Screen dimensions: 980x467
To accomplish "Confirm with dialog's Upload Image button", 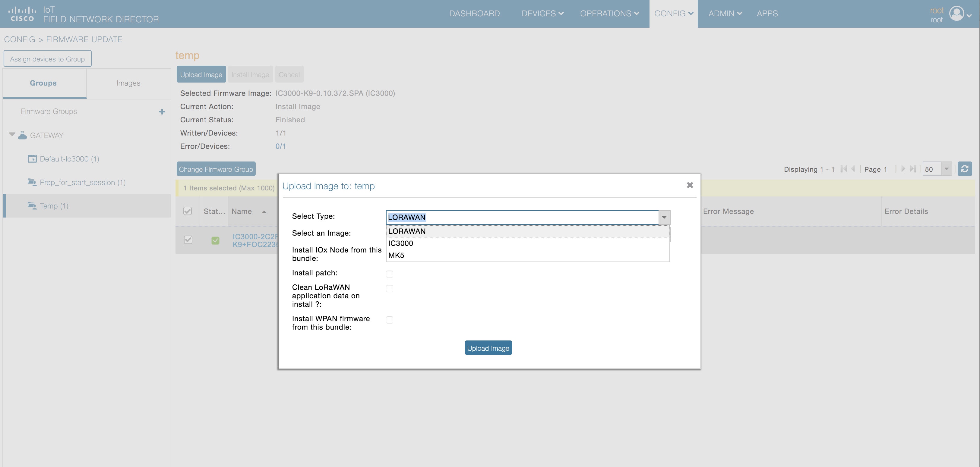I will [x=488, y=348].
